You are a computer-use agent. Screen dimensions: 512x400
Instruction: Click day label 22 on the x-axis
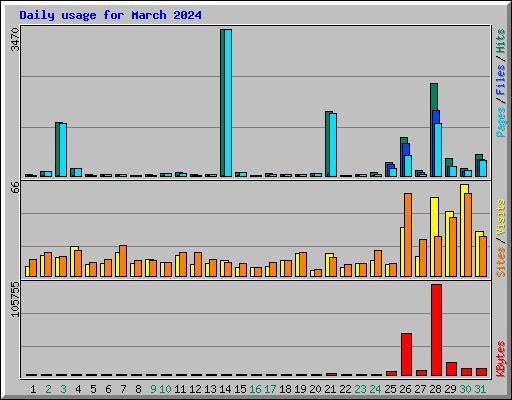click(345, 389)
